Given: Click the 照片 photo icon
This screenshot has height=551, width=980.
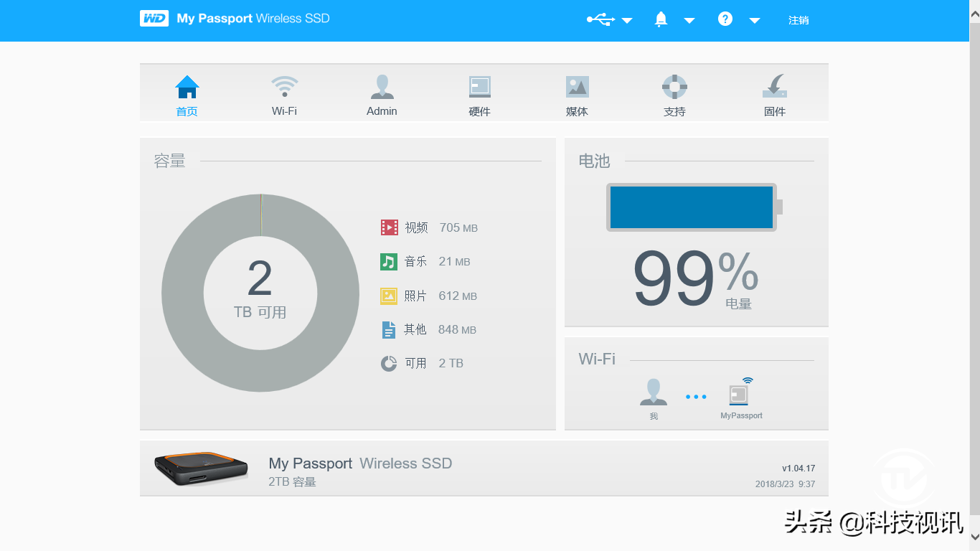Looking at the screenshot, I should coord(389,296).
